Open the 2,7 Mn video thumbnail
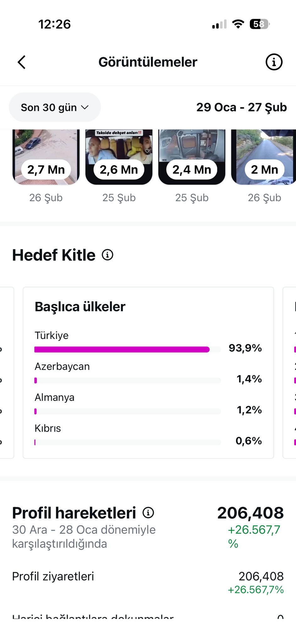Image resolution: width=296 pixels, height=644 pixels. [x=46, y=157]
